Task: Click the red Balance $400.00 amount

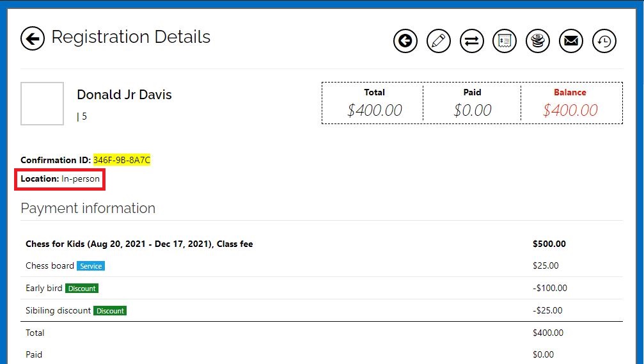Action: click(570, 111)
